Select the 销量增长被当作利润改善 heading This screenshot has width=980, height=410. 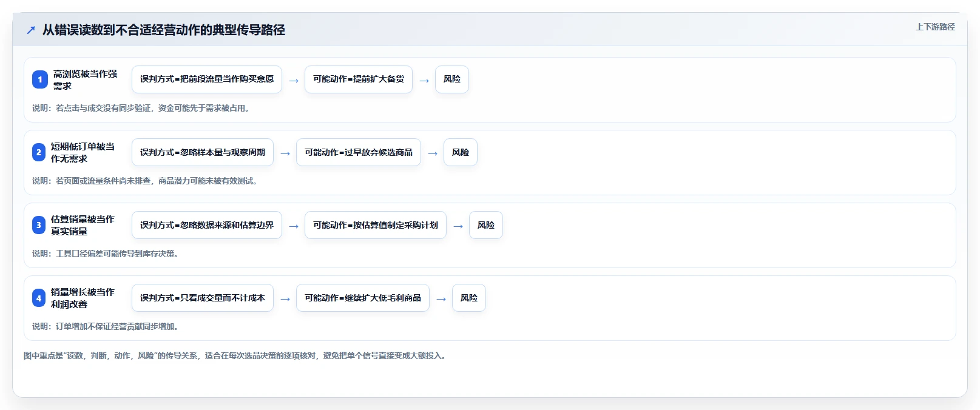tap(83, 298)
